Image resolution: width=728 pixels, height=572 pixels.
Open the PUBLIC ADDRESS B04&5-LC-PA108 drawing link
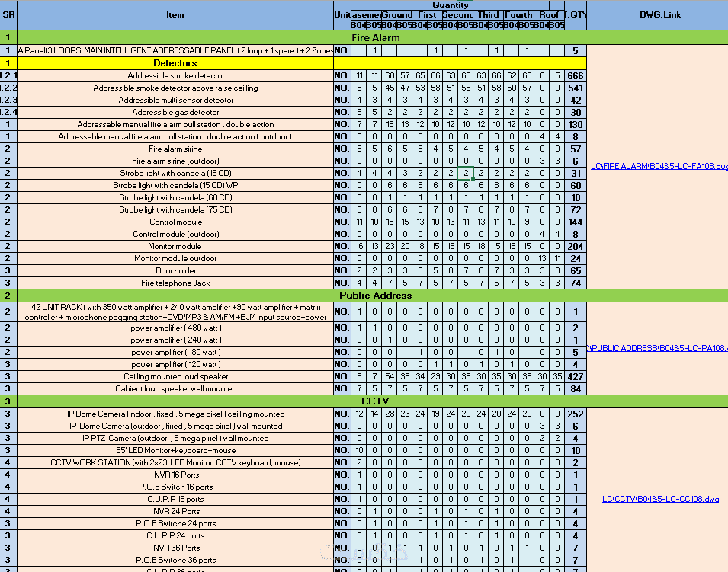657,348
